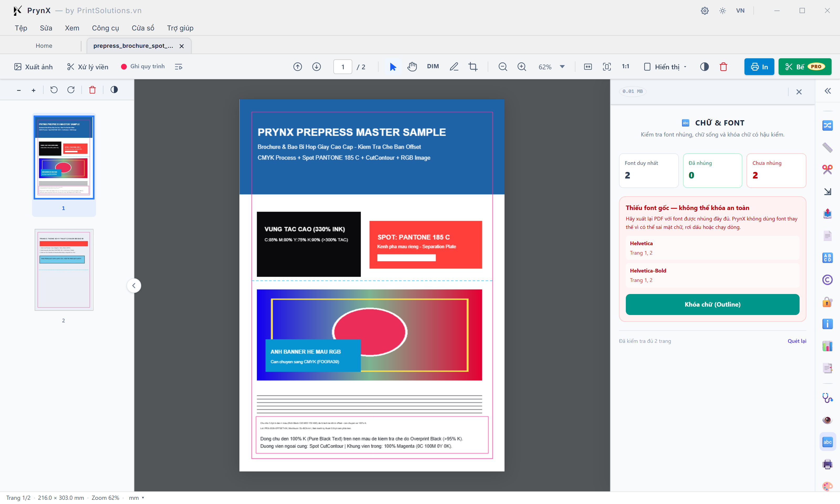Activate the hand pan tool
840x504 pixels.
pos(412,67)
